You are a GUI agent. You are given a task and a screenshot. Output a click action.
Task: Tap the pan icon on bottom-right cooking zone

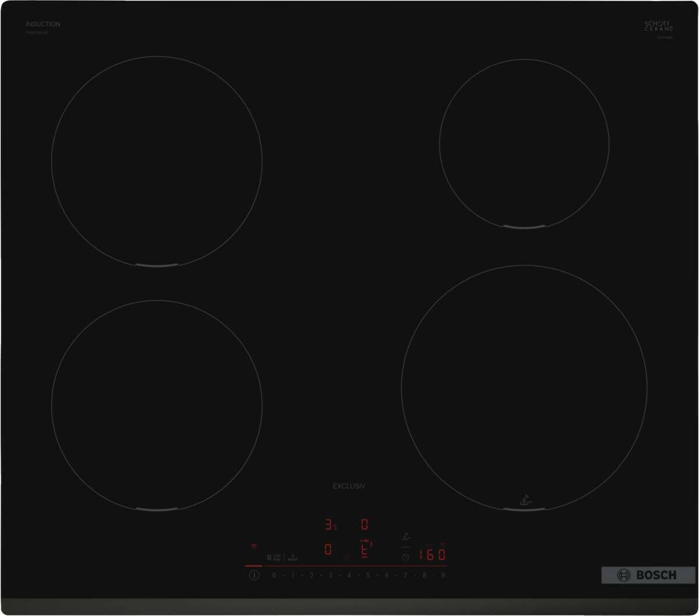pos(524,500)
